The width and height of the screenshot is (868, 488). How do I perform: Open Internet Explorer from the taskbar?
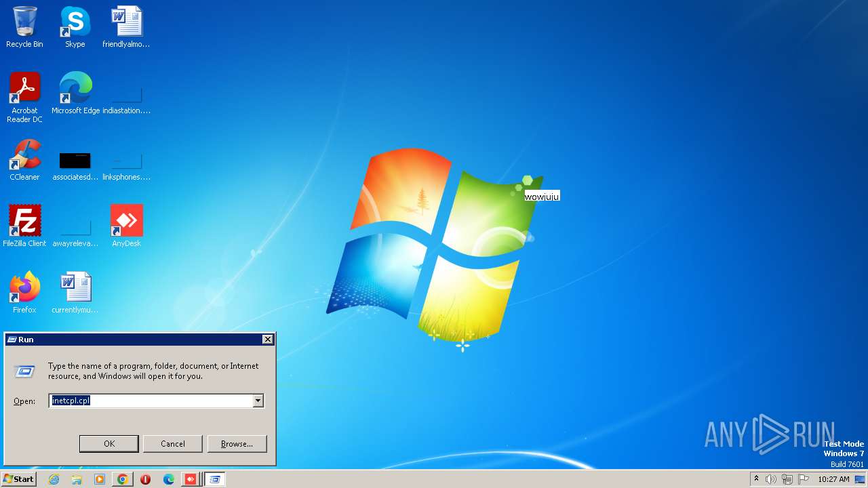(54, 479)
